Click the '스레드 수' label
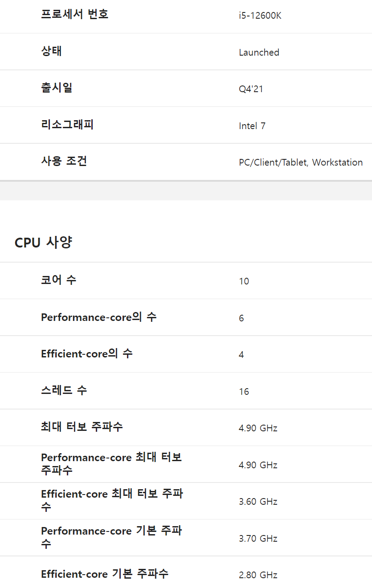 tap(64, 390)
